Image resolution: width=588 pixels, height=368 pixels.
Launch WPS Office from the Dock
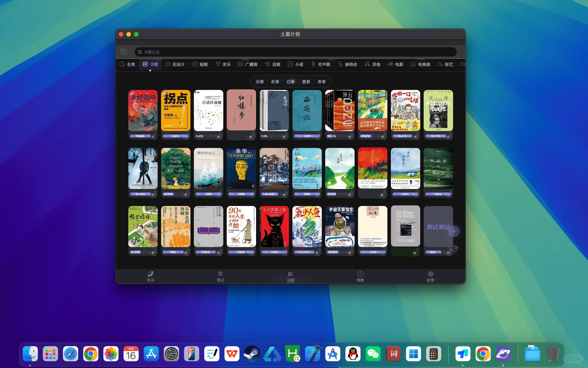(232, 354)
